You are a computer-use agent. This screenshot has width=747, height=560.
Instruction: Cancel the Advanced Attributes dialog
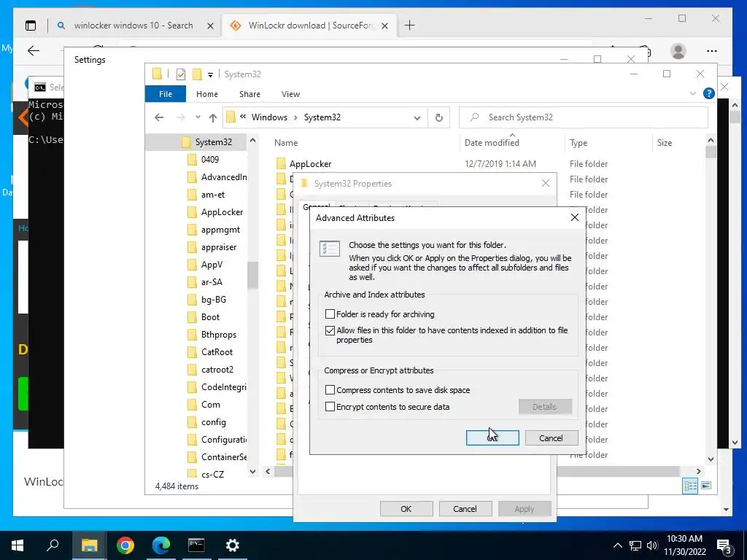click(551, 438)
